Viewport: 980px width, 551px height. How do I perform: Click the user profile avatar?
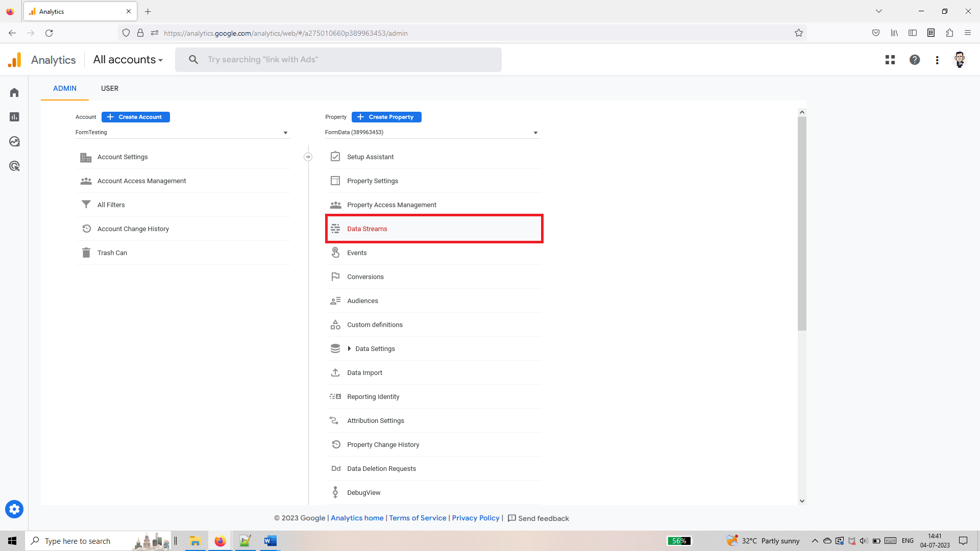click(960, 60)
